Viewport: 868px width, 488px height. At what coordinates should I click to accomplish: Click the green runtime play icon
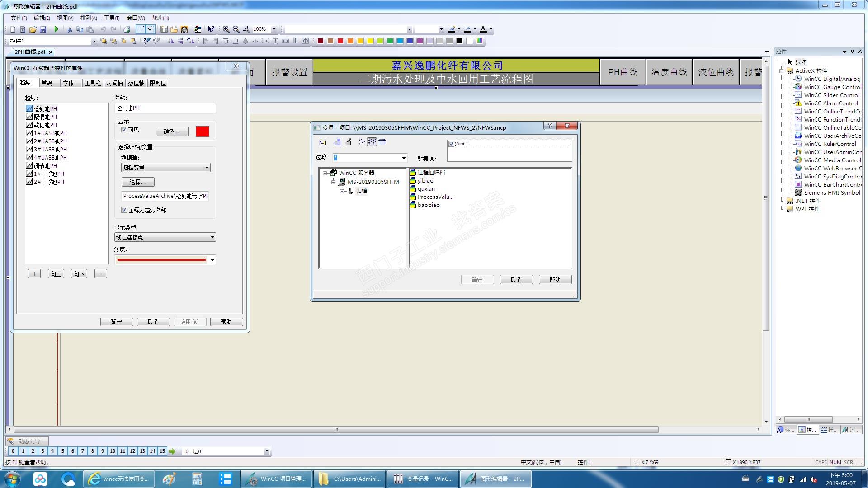click(x=57, y=29)
